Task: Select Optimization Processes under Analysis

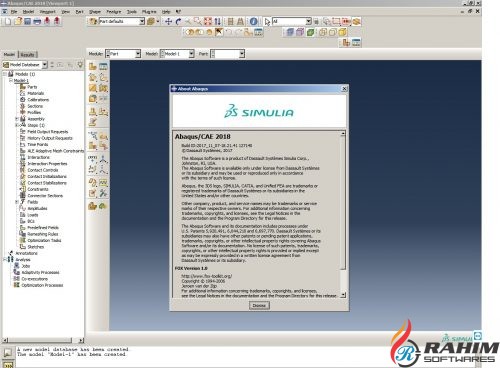Action: (x=42, y=285)
